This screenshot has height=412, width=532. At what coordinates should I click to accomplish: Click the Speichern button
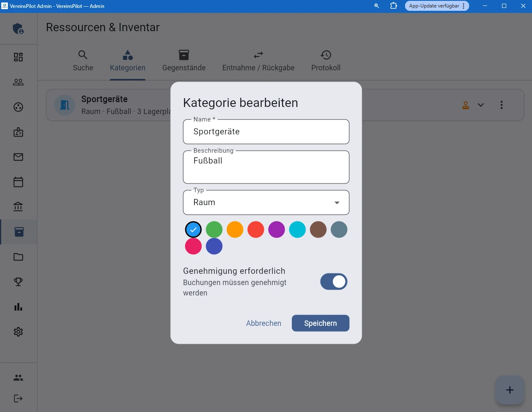point(320,323)
